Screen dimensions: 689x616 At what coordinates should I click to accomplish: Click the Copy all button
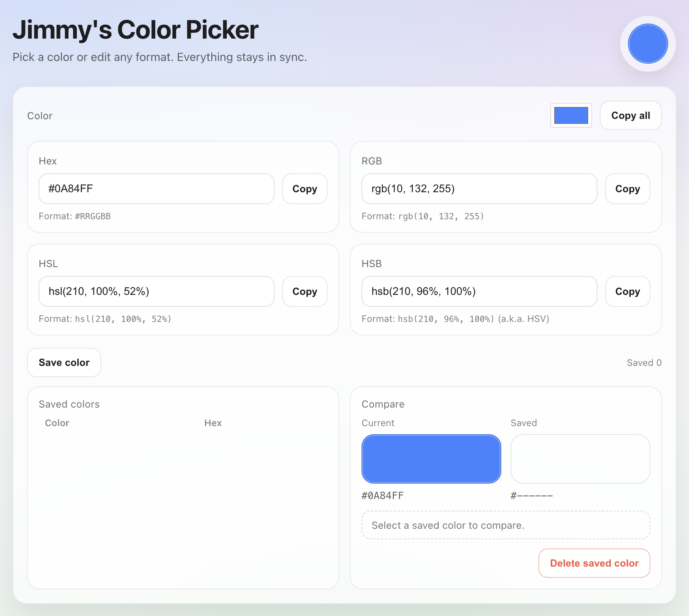630,115
